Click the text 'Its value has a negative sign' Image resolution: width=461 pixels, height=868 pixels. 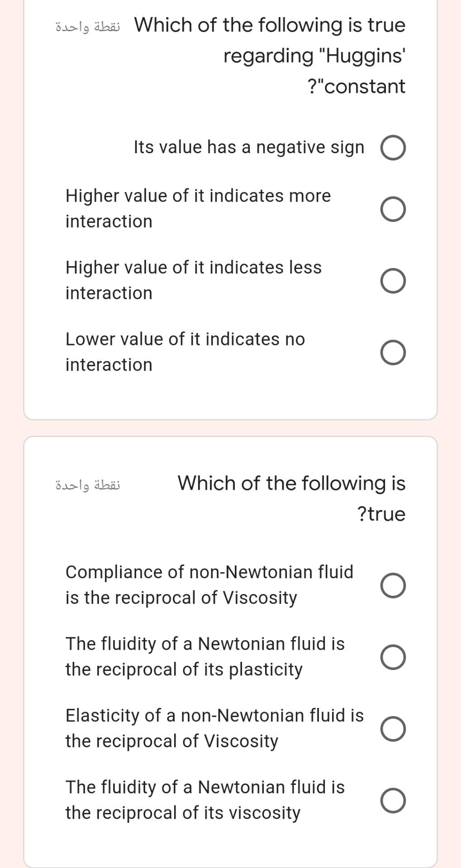pyautogui.click(x=249, y=147)
